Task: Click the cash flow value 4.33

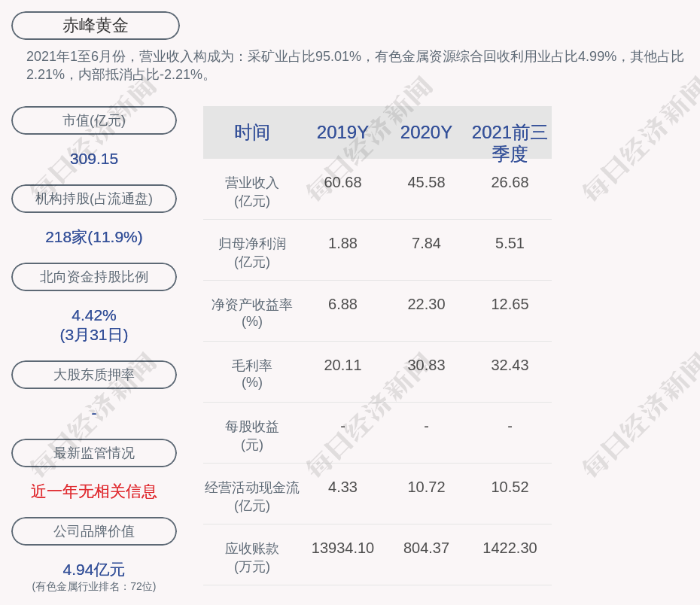Action: (x=342, y=487)
